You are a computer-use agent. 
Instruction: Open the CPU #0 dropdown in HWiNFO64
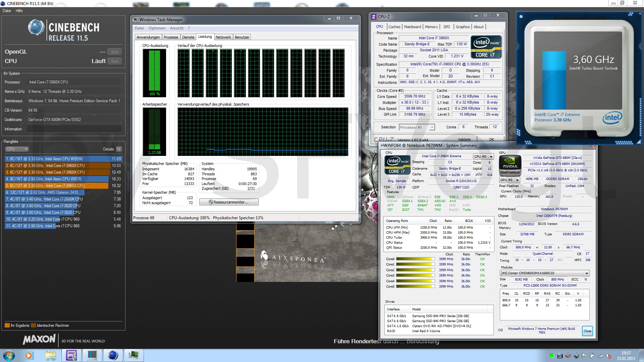tap(483, 157)
